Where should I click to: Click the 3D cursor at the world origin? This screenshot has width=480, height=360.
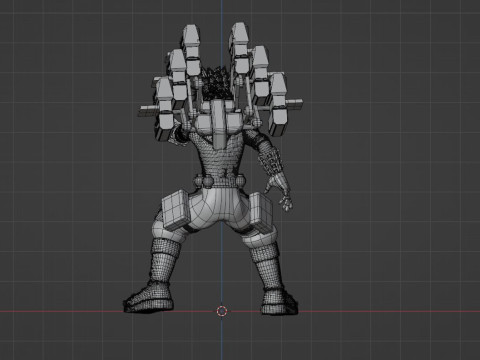[222, 311]
